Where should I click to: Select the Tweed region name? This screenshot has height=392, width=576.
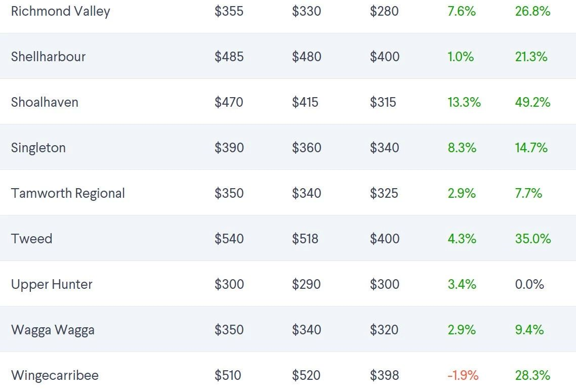(31, 239)
